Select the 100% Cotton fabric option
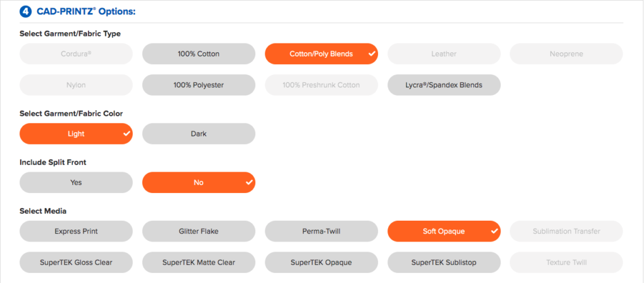Screen dimensions: 644x283 click(199, 54)
